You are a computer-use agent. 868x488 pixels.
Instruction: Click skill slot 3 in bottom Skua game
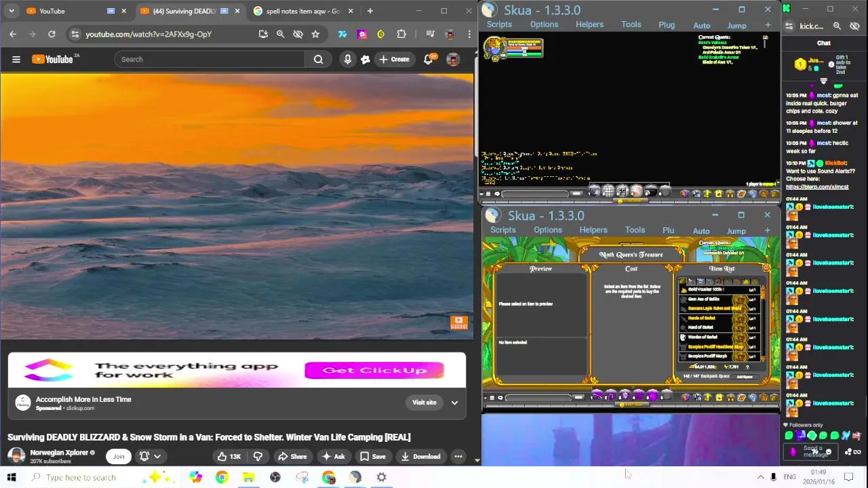pos(625,396)
